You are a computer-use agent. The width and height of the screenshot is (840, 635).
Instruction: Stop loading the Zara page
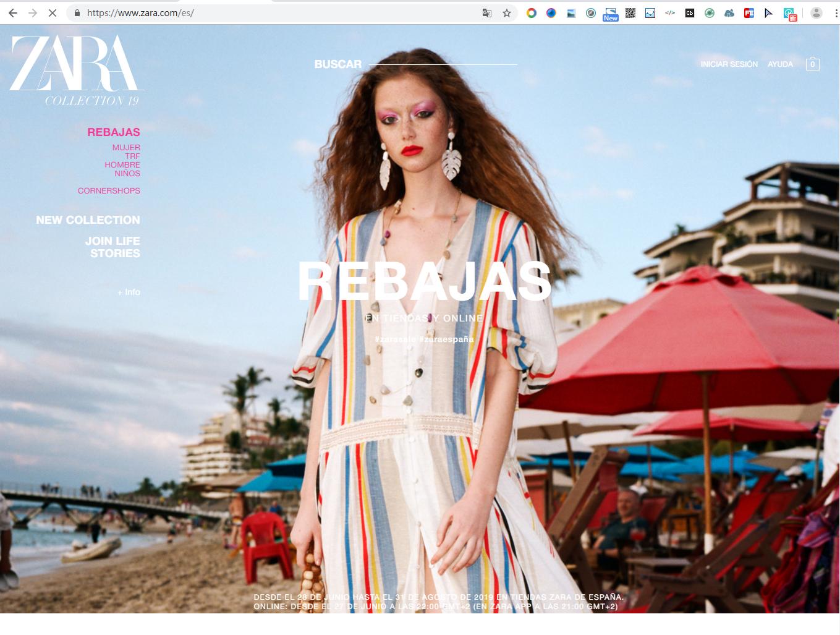(53, 12)
